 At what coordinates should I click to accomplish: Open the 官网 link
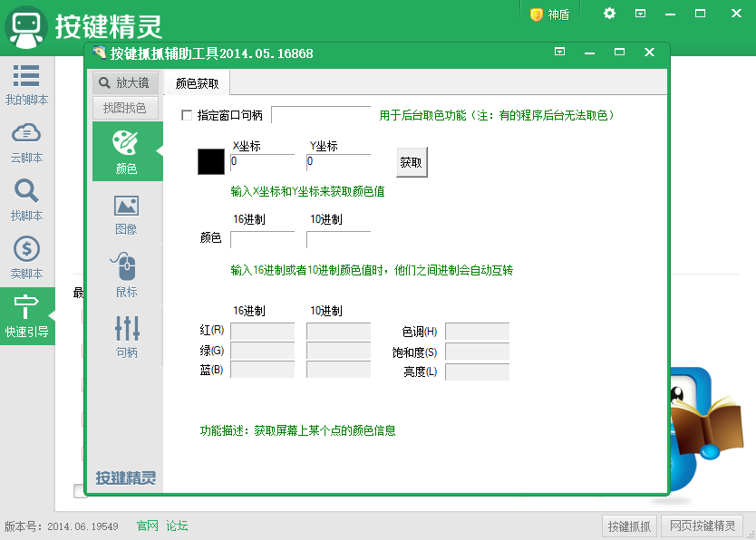point(147,526)
